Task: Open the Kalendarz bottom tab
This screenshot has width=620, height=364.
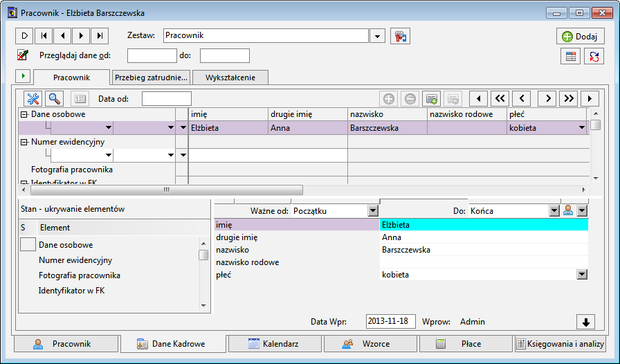Action: click(275, 344)
